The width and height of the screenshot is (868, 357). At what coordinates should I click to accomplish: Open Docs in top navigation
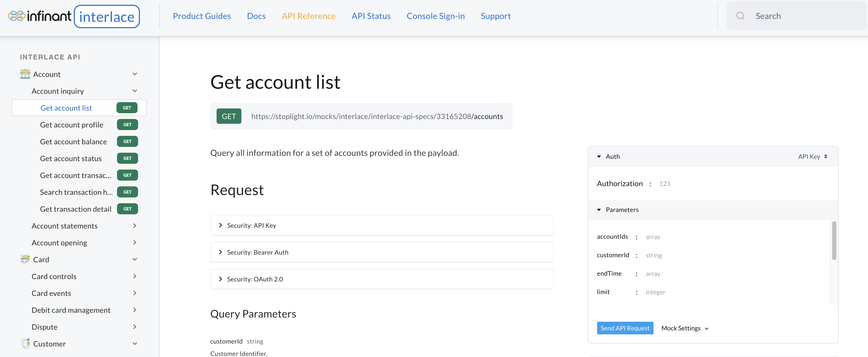point(256,16)
